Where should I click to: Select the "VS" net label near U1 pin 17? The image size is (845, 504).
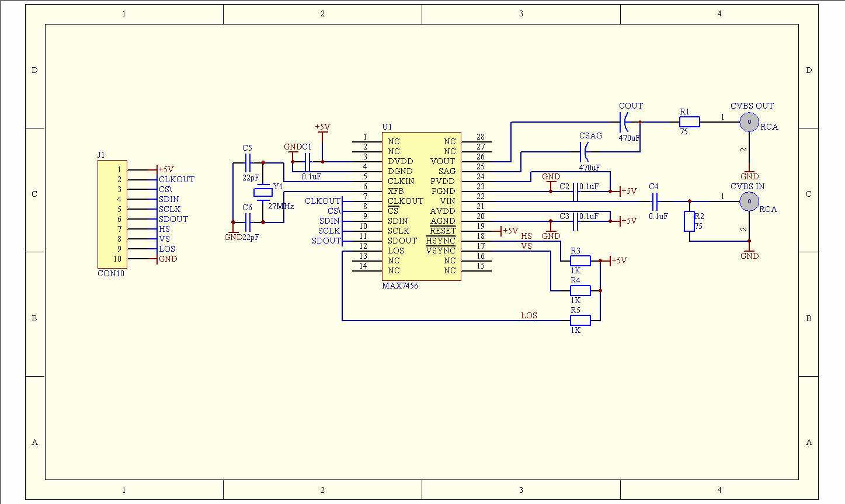tap(527, 246)
